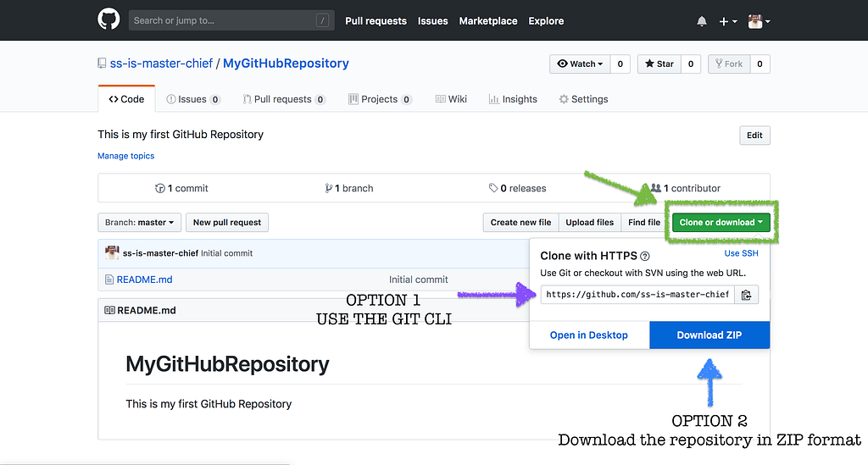This screenshot has height=465, width=868.
Task: Click the README.md file icon
Action: pyautogui.click(x=109, y=280)
